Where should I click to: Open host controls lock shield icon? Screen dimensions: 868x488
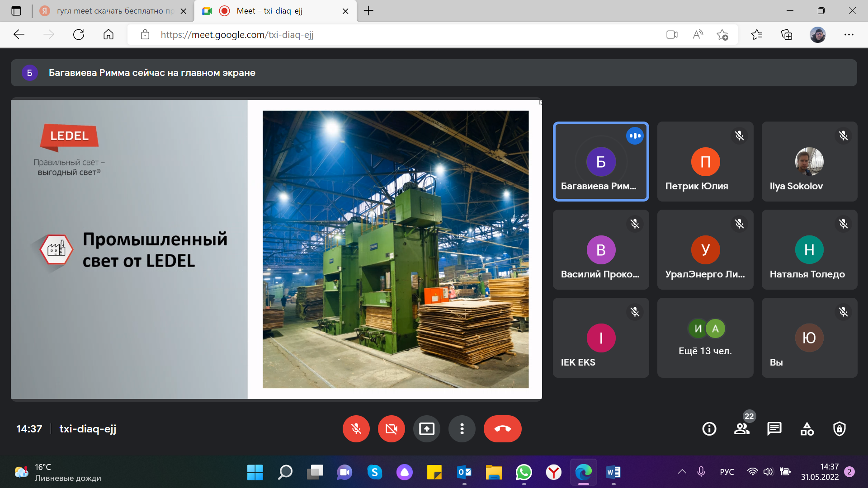click(x=839, y=428)
